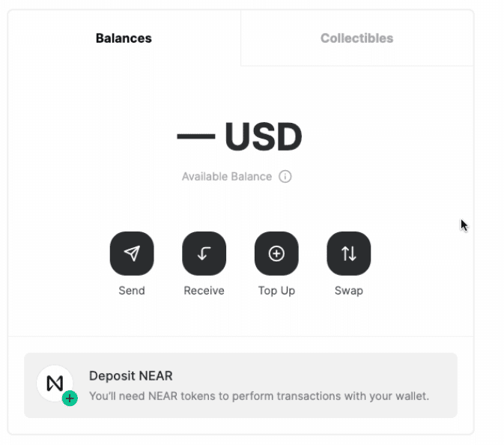Tap the green plus badge on NEAR logo
Viewport: 504px width, 445px height.
[70, 399]
